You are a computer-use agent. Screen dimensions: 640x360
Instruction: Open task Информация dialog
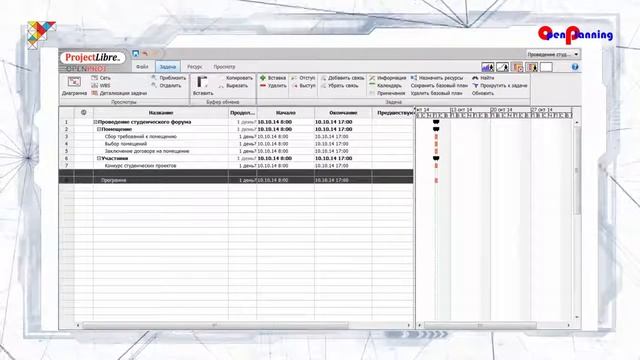pyautogui.click(x=388, y=78)
